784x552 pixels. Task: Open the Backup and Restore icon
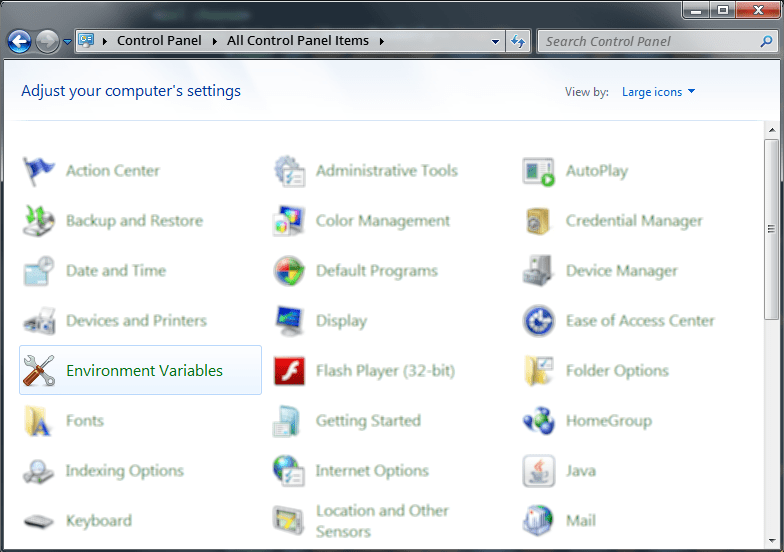pyautogui.click(x=38, y=221)
